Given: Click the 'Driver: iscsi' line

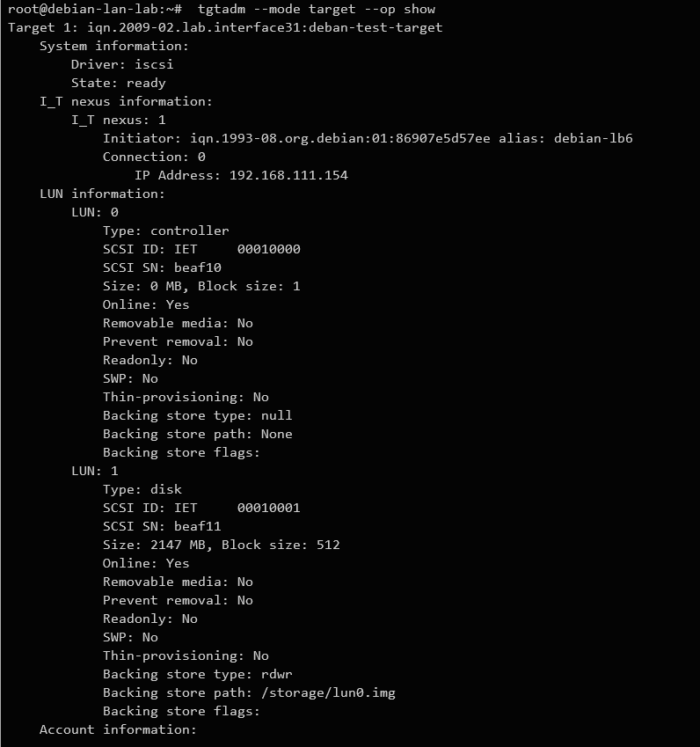Looking at the screenshot, I should 116,64.
